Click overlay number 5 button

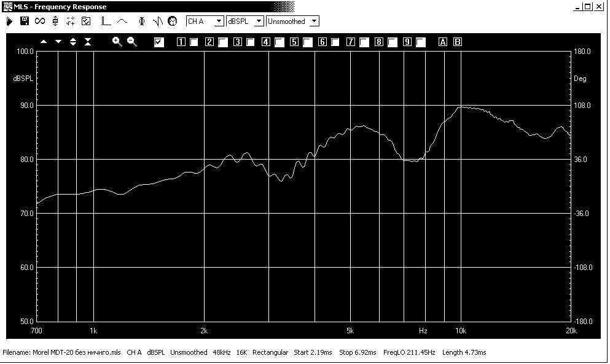pos(294,42)
